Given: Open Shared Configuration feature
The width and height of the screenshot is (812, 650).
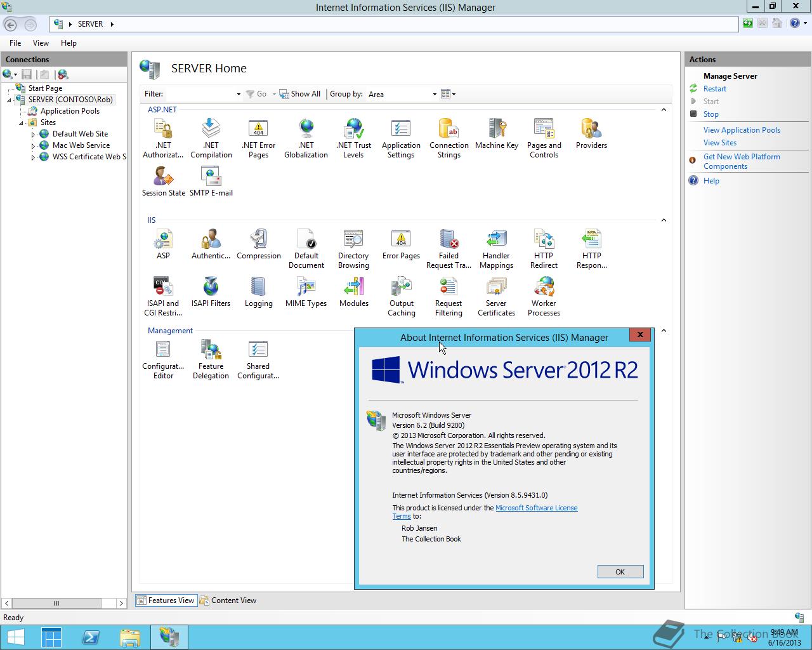Looking at the screenshot, I should [259, 359].
